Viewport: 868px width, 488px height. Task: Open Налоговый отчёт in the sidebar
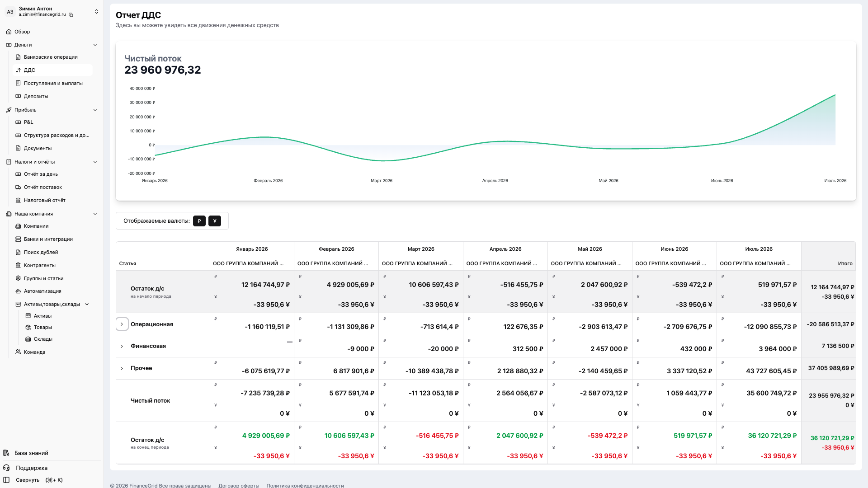(x=45, y=200)
